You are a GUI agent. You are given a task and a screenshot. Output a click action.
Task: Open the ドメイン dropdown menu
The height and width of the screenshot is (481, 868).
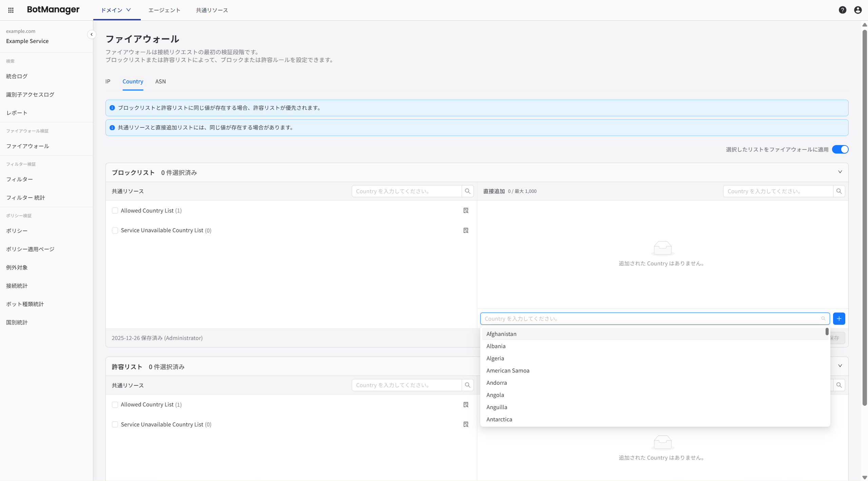pos(116,10)
